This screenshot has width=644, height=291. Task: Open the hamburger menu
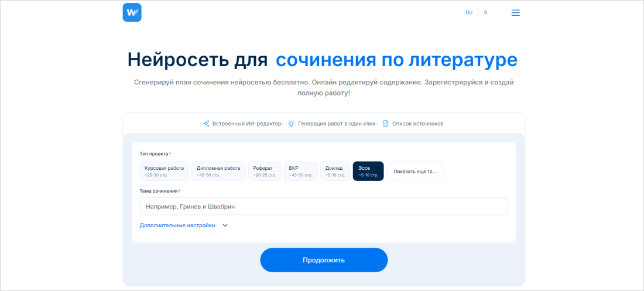click(515, 12)
